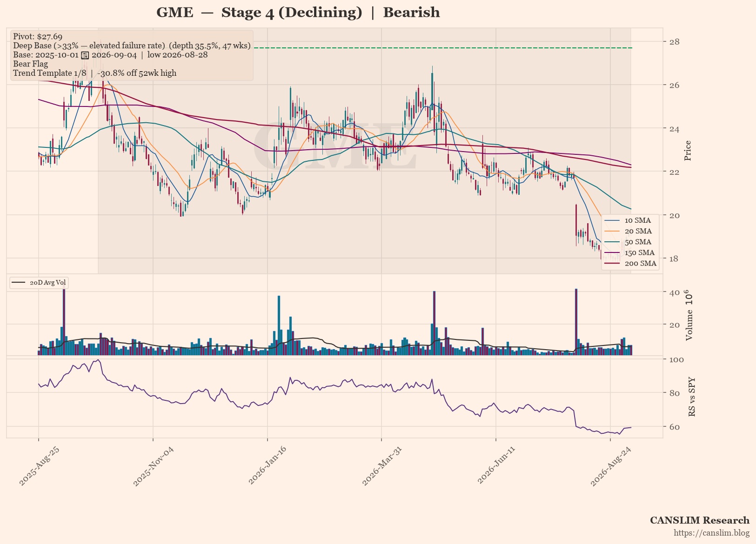Click the "Price" axis label
Viewport: 756px width, 544px height.
tap(688, 151)
